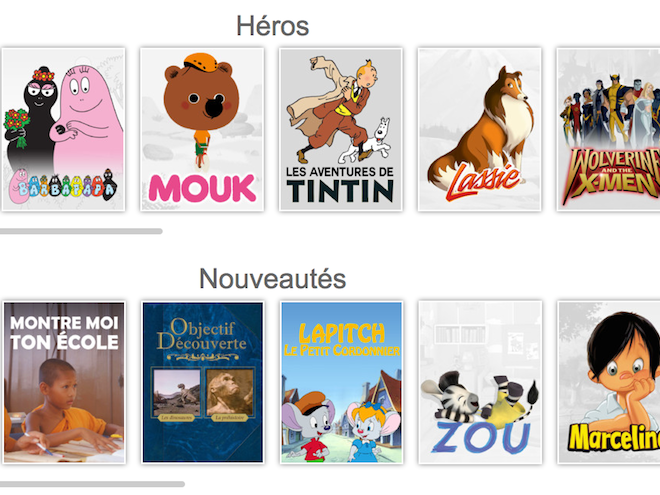Choose Lapitch Le Petit Cordonnier
The height and width of the screenshot is (495, 660).
click(341, 382)
